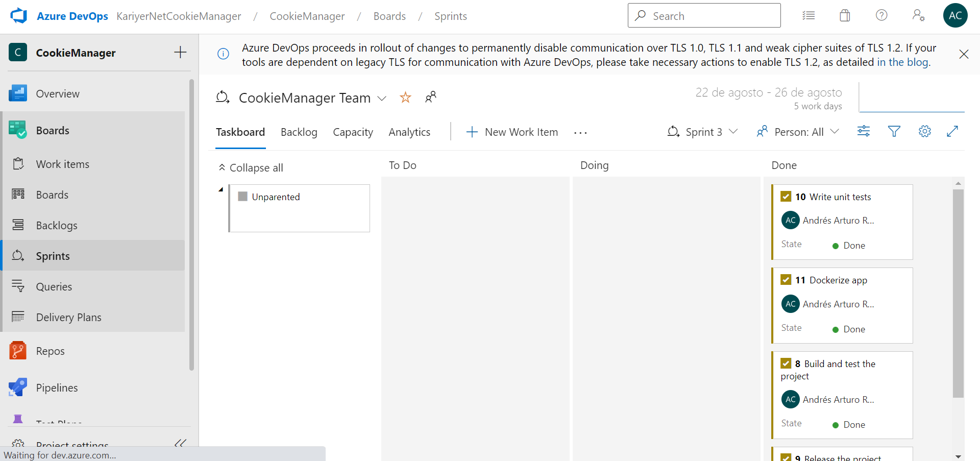Open the work items list icon in header

(x=808, y=15)
